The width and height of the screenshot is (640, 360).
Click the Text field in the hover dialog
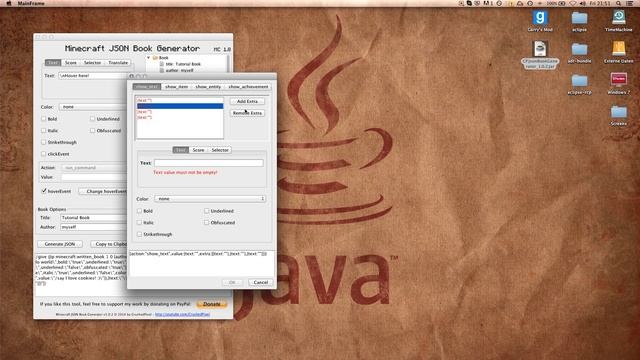pos(209,163)
